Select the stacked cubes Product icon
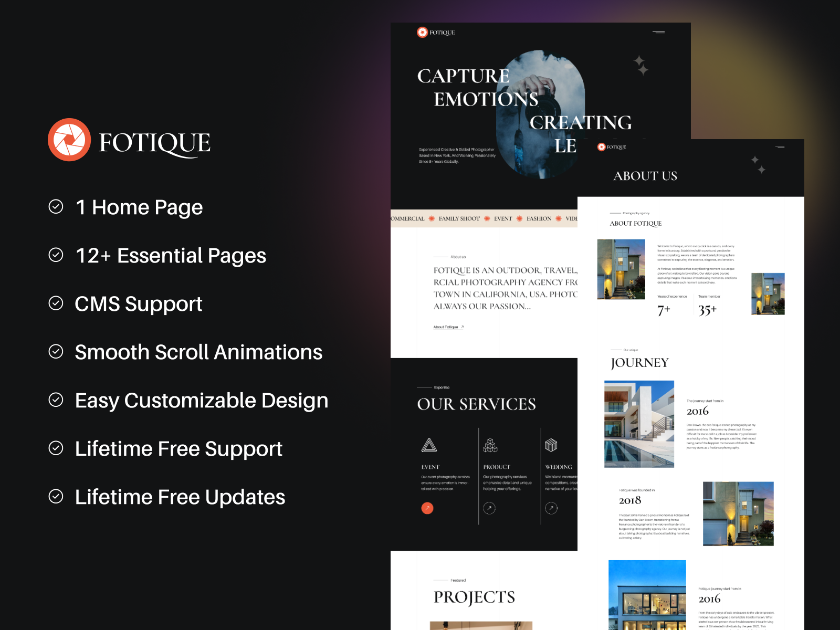The height and width of the screenshot is (630, 840). pos(490,445)
